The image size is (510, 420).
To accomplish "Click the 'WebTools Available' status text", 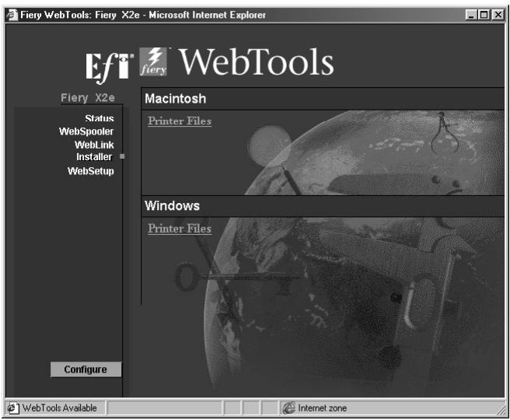I will 60,408.
